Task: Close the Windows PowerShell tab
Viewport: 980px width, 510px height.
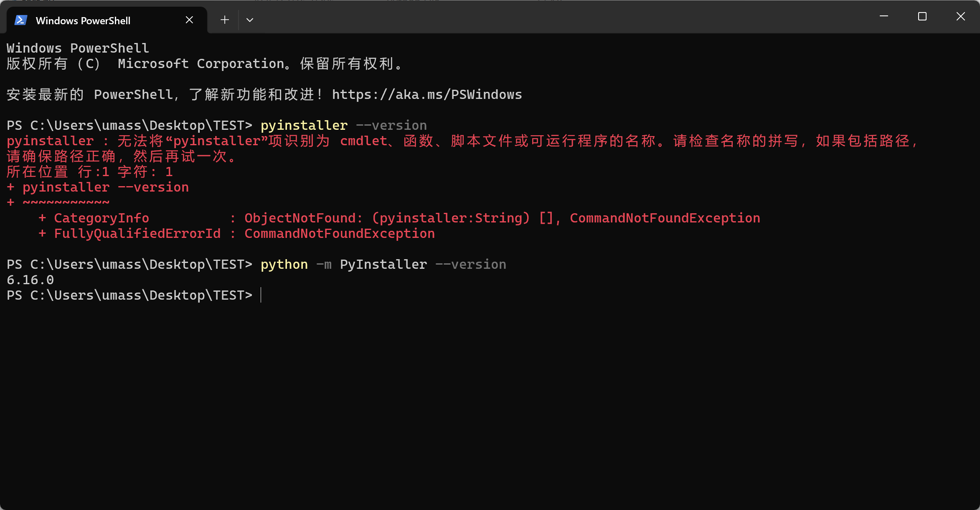Action: coord(189,20)
